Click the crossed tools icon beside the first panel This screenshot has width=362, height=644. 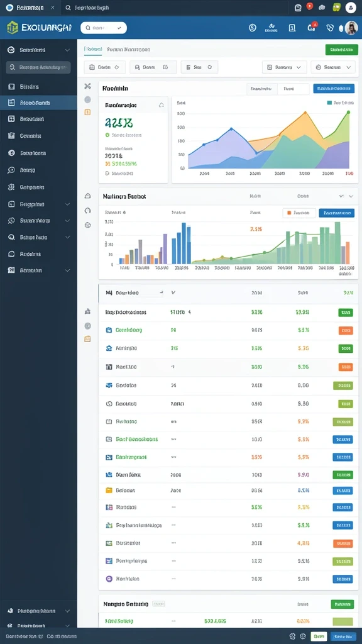click(87, 86)
